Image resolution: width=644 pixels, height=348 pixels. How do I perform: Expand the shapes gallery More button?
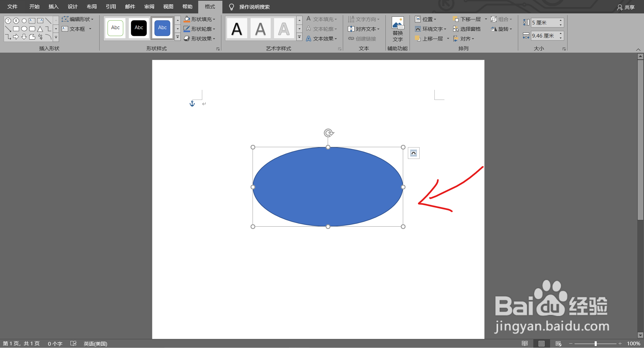coord(56,37)
